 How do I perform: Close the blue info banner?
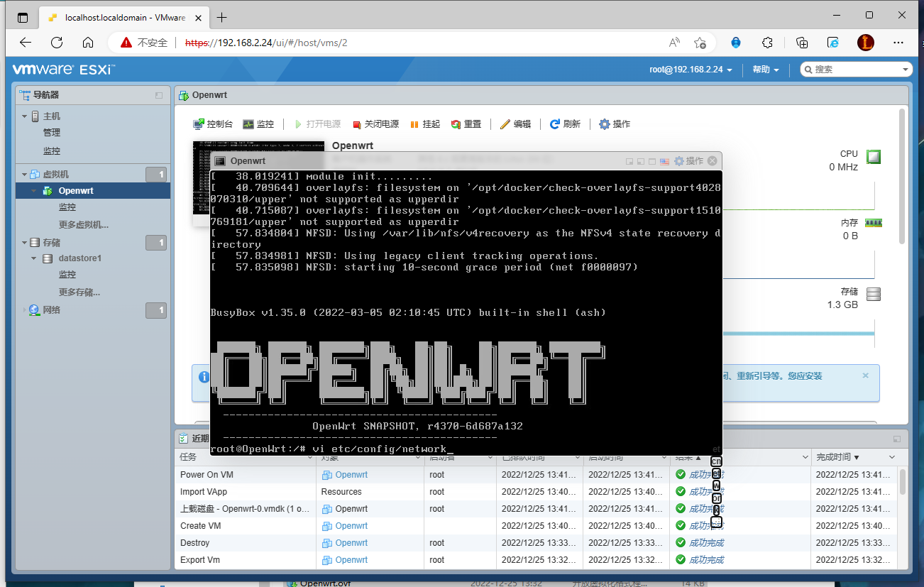865,375
